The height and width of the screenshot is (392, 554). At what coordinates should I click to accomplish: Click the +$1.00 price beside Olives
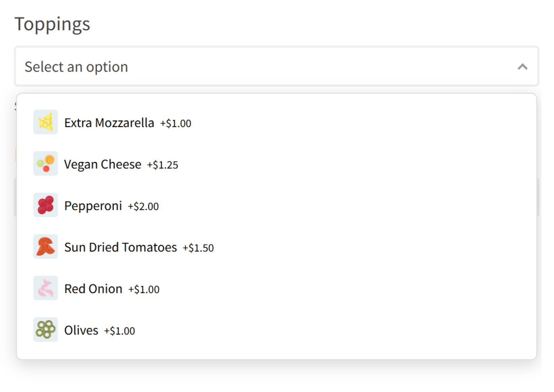click(x=119, y=331)
